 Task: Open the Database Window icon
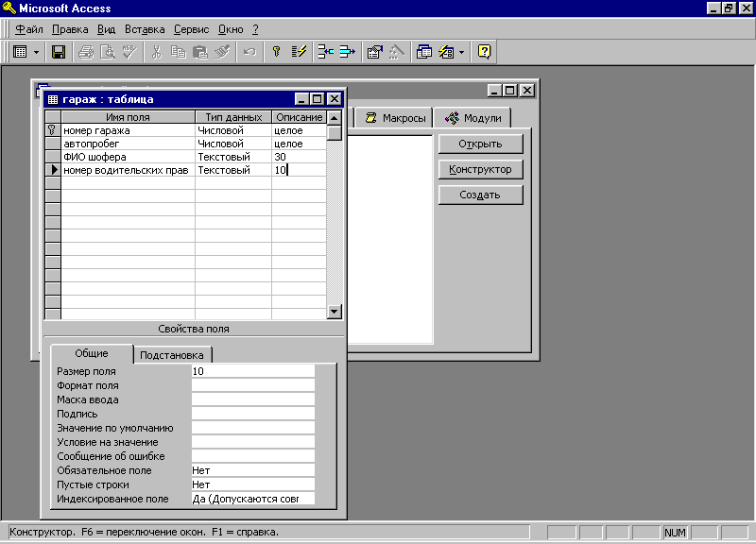click(423, 52)
